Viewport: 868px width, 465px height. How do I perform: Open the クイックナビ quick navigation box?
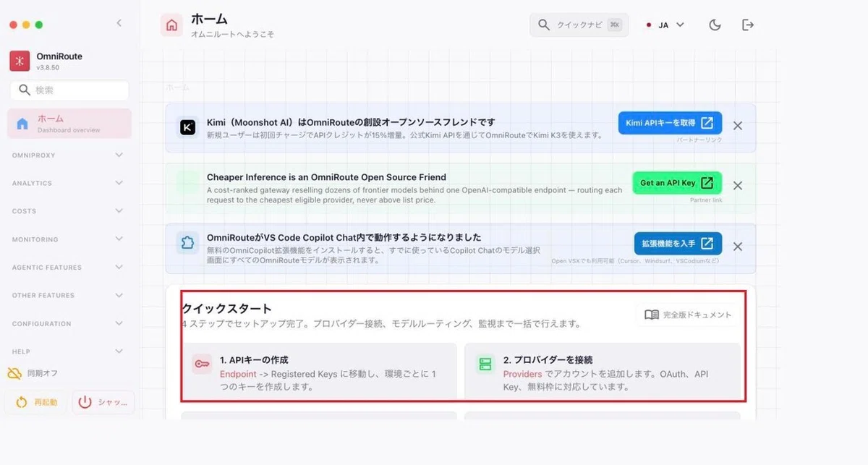tap(579, 25)
